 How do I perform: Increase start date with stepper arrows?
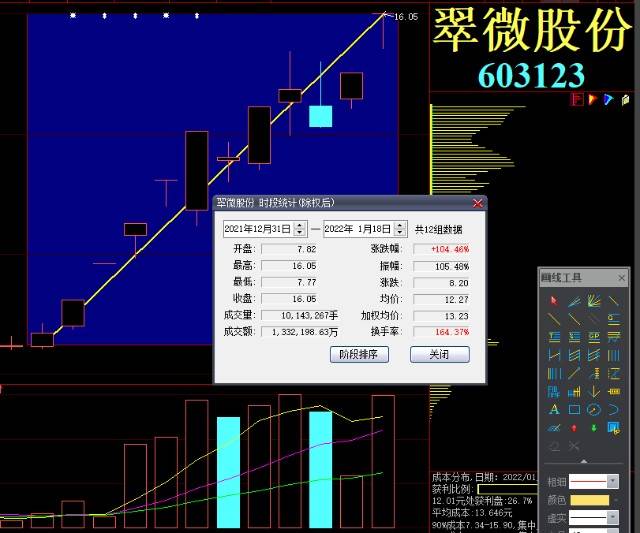300,225
